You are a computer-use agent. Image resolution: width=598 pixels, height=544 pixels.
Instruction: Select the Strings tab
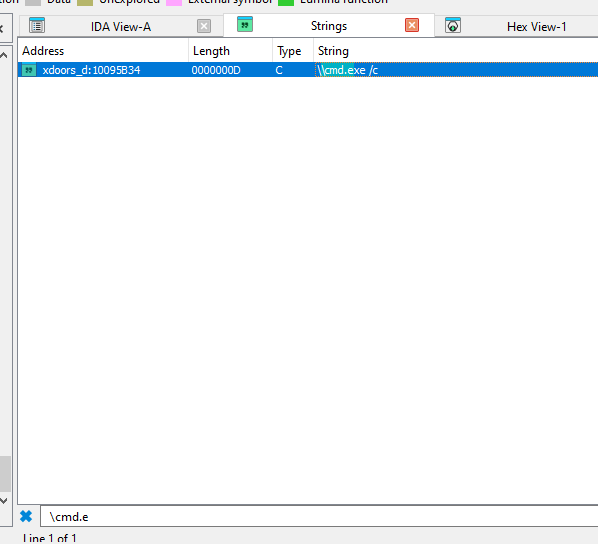pos(328,26)
